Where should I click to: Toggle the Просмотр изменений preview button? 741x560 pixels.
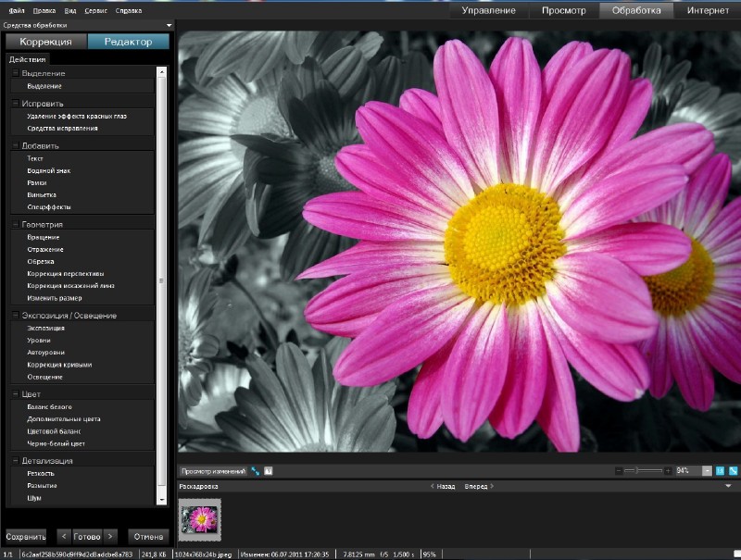(213, 470)
